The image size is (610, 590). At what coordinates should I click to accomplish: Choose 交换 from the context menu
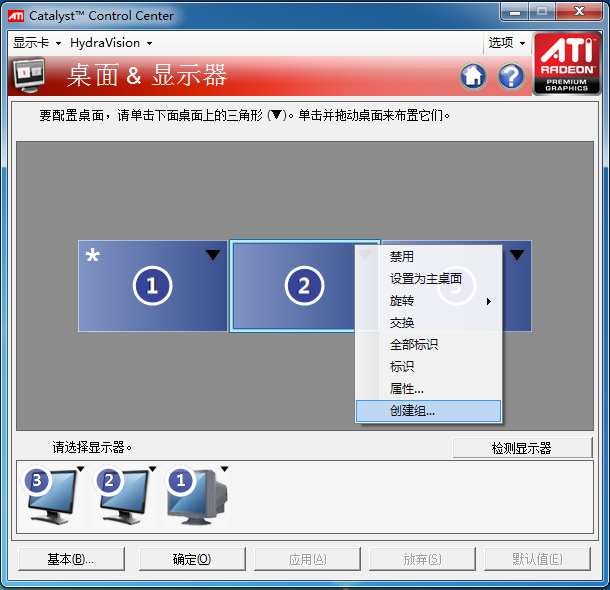pos(428,323)
